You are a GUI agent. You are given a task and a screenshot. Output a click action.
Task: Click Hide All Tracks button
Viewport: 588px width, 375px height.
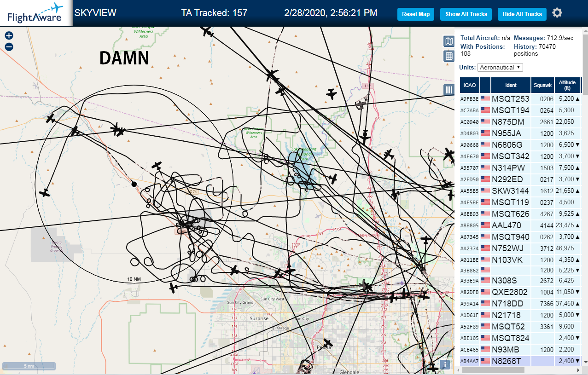coord(522,14)
